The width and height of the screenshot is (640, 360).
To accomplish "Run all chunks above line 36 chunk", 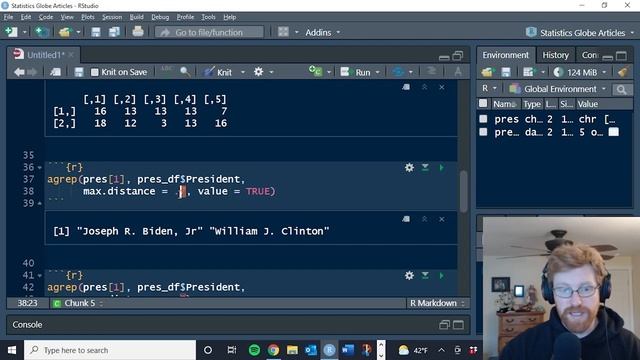I will click(425, 167).
